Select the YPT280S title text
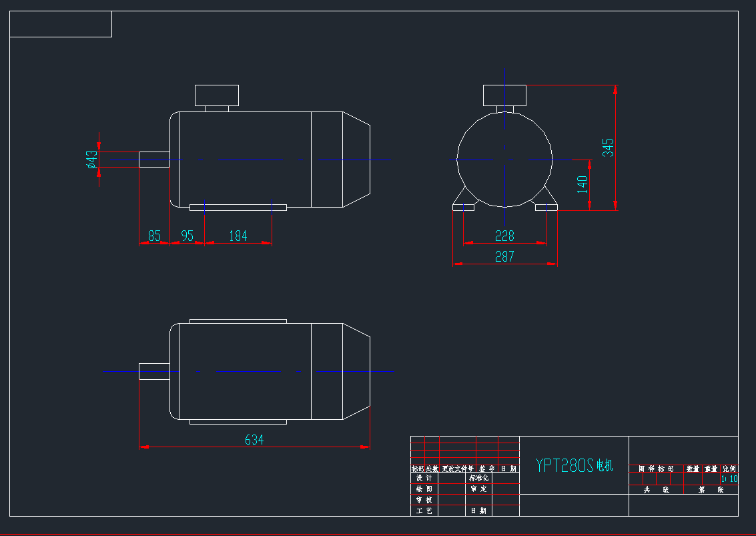 (564, 465)
